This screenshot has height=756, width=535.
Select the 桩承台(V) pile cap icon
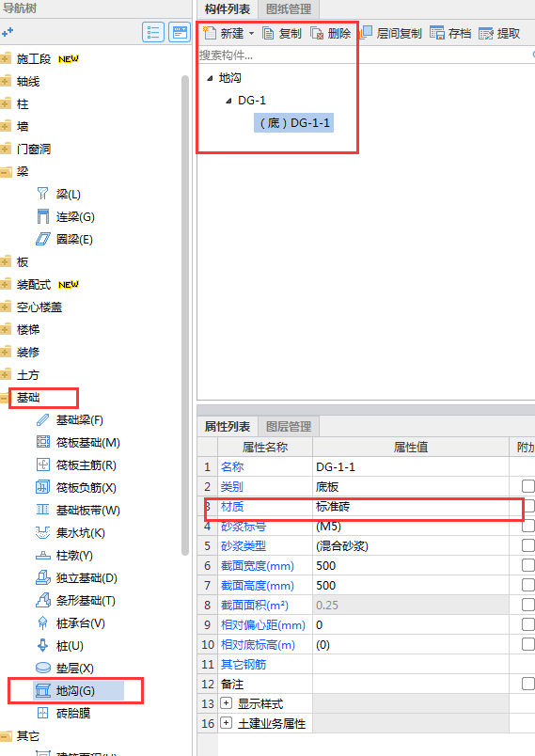click(x=43, y=622)
